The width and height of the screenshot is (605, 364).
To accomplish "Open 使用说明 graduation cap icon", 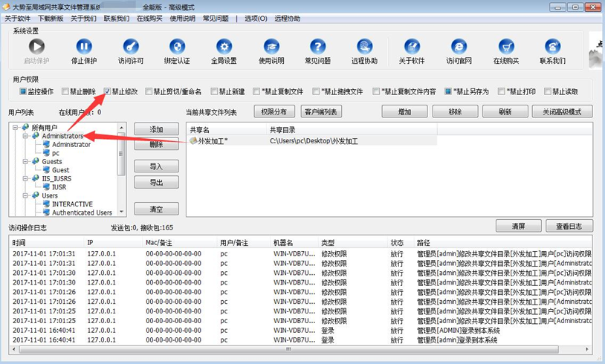I will coord(271,47).
